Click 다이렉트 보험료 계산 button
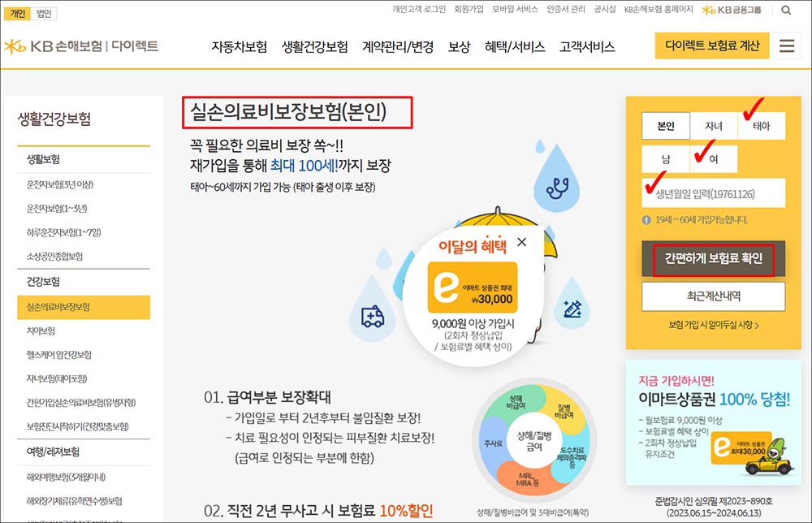812x523 pixels. coord(712,45)
